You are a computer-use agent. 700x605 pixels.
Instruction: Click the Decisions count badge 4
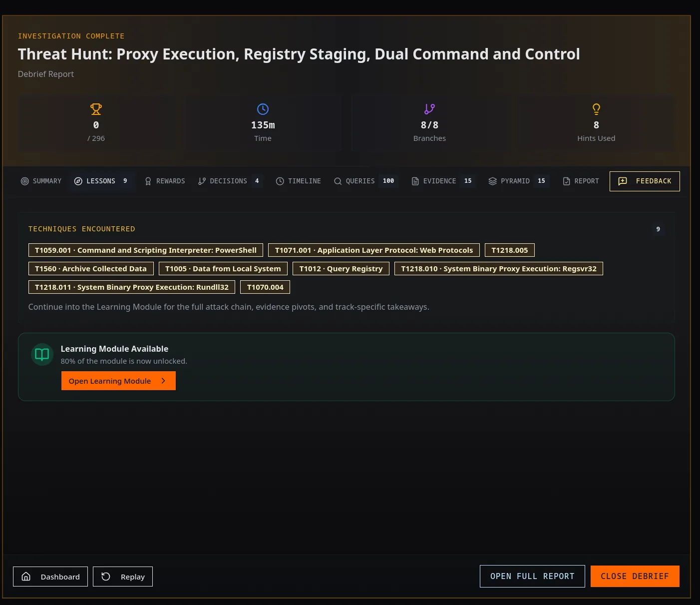pos(257,181)
